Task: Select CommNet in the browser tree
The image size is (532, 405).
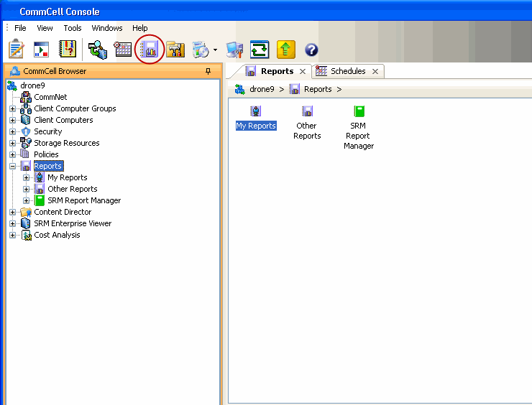Action: tap(50, 97)
